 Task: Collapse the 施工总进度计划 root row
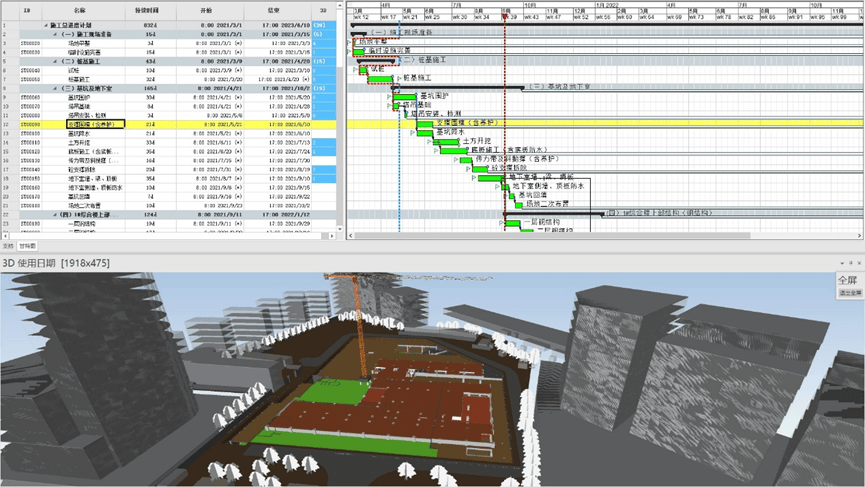pos(46,25)
